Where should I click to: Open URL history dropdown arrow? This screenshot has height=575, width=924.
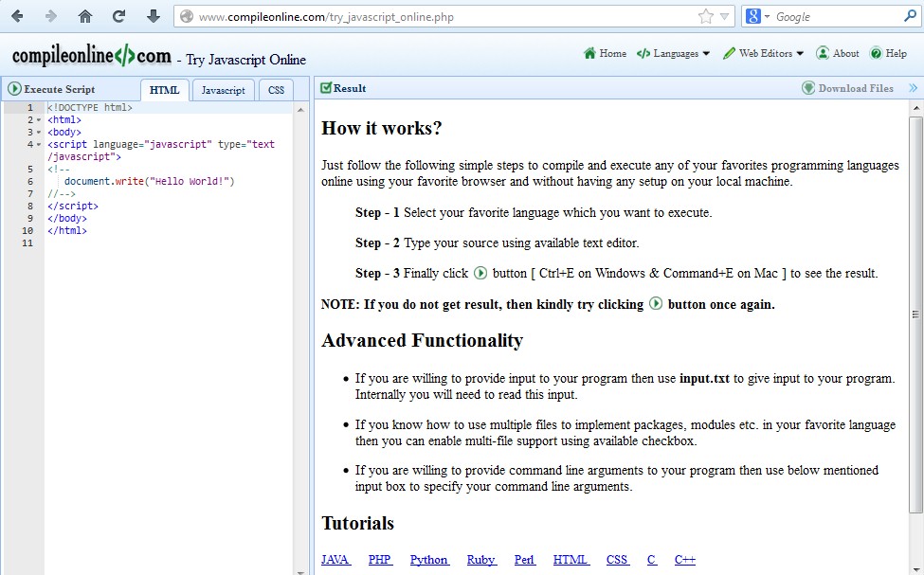(724, 17)
